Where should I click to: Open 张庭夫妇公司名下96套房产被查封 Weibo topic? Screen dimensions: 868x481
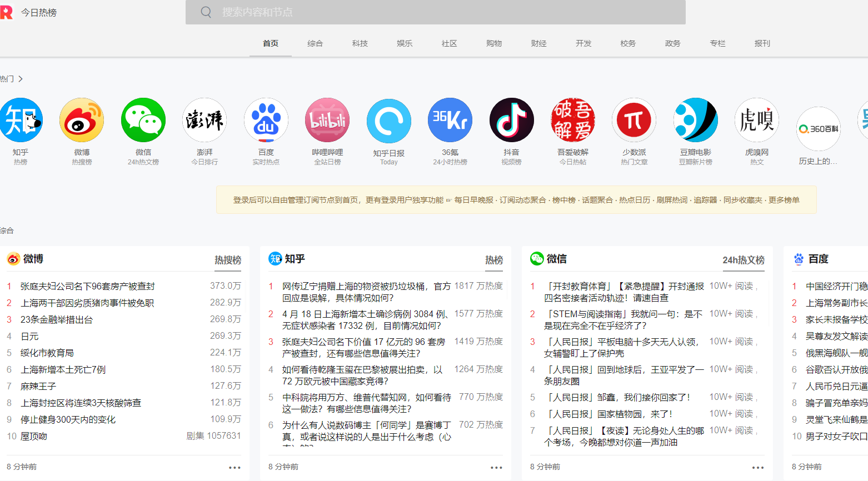coord(88,286)
